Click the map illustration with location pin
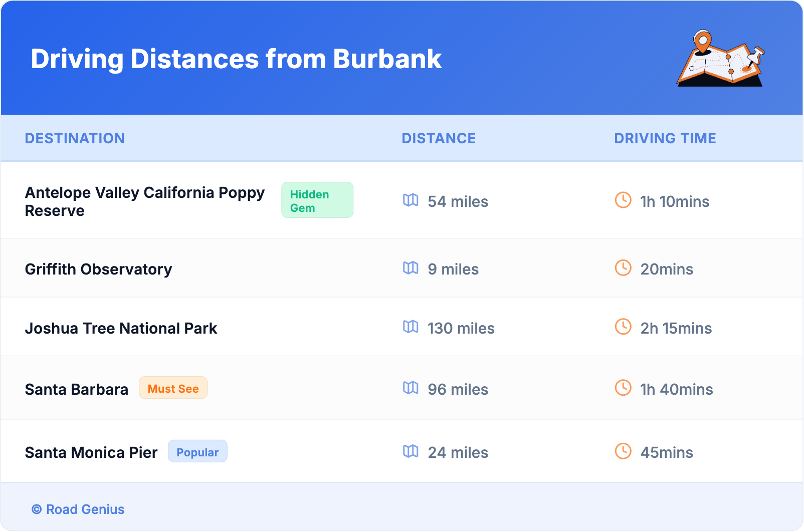The height and width of the screenshot is (532, 804). coord(720,59)
